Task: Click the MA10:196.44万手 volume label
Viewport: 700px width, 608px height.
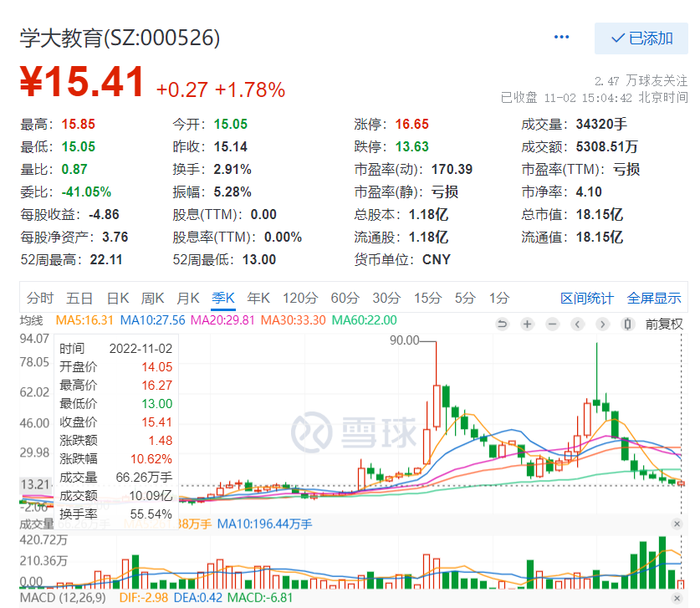Action: 264,524
